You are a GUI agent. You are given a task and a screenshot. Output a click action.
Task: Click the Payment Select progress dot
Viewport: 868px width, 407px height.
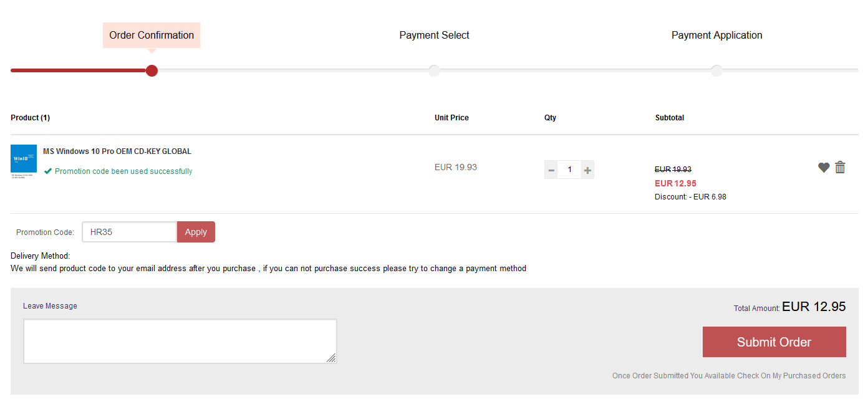click(434, 70)
